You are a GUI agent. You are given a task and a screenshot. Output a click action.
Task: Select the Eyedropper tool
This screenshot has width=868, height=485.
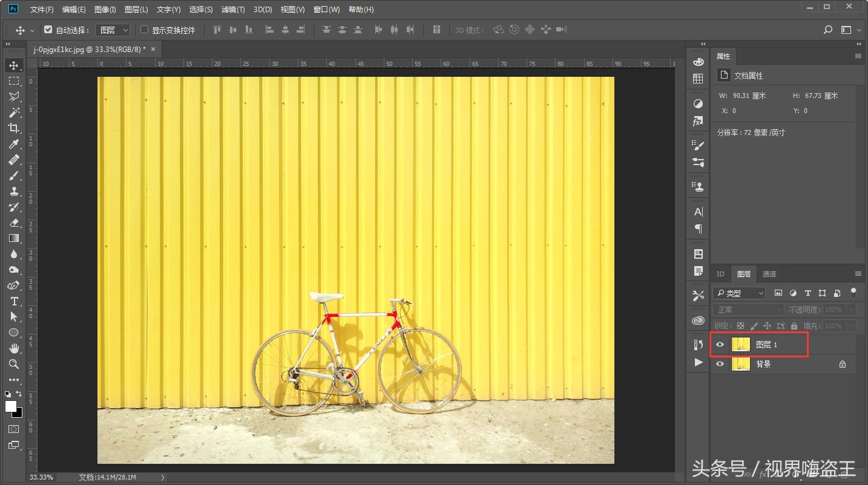pos(13,144)
